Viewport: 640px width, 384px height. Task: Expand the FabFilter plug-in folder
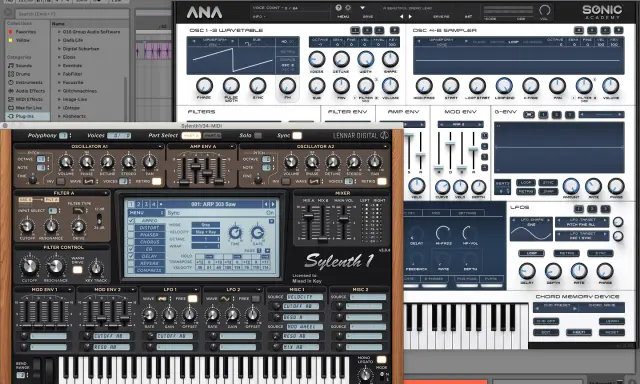coord(59,74)
